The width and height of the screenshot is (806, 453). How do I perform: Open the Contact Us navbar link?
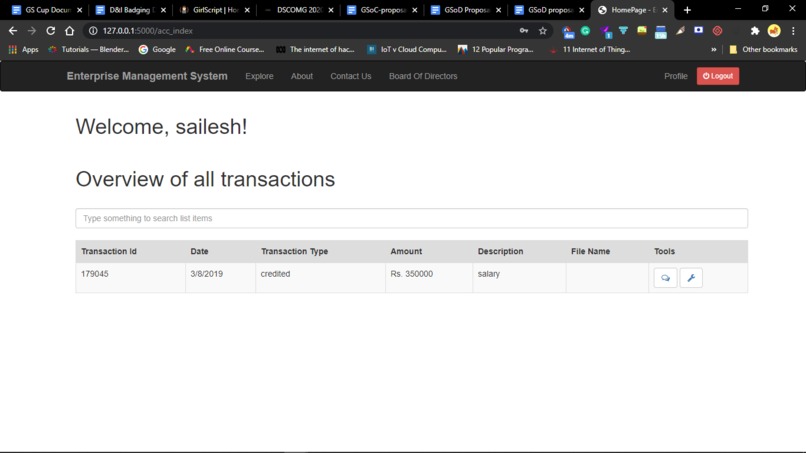point(351,76)
